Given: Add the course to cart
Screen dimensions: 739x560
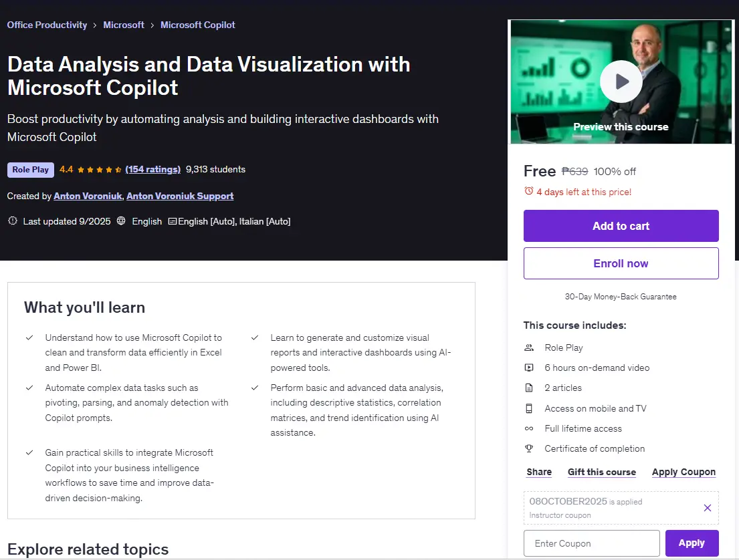Looking at the screenshot, I should (x=621, y=226).
